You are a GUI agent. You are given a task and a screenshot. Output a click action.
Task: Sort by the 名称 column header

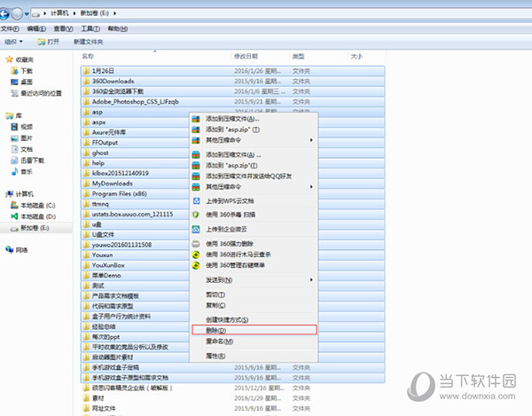pos(88,57)
